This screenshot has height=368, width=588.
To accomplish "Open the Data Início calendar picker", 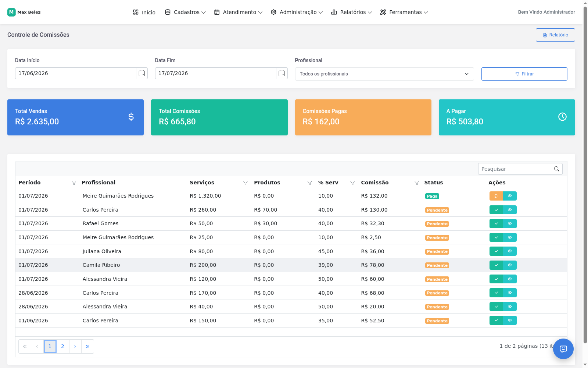I will click(x=142, y=73).
